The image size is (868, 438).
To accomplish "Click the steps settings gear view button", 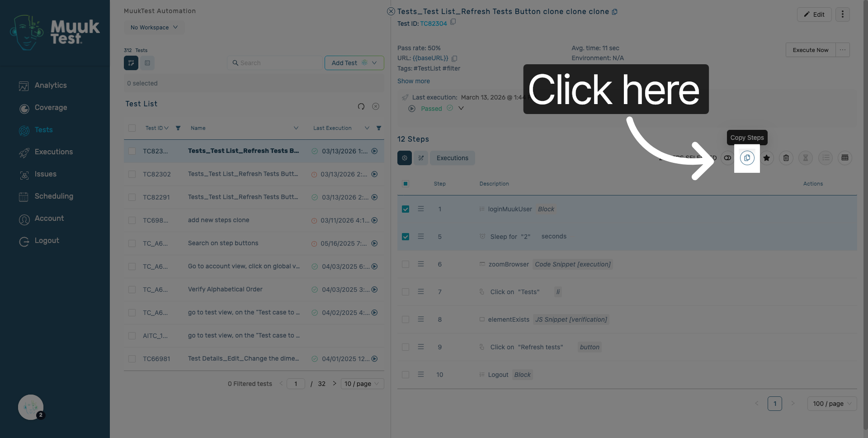I will (405, 158).
